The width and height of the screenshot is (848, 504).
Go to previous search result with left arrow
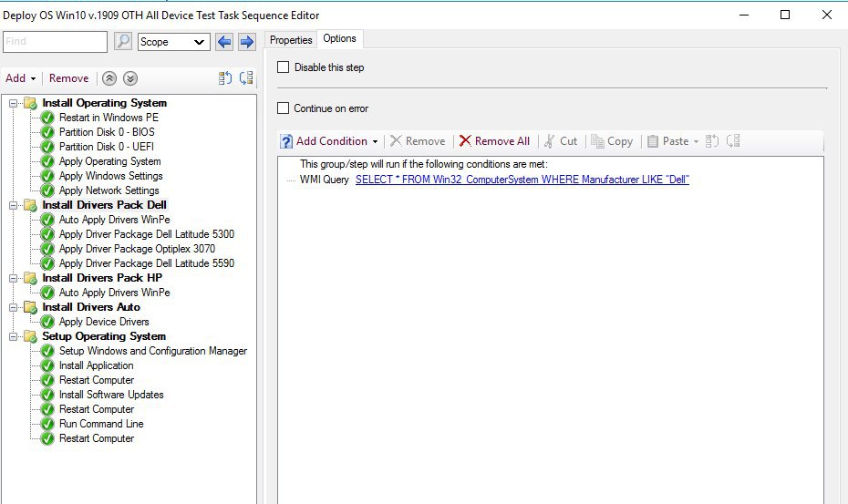224,42
